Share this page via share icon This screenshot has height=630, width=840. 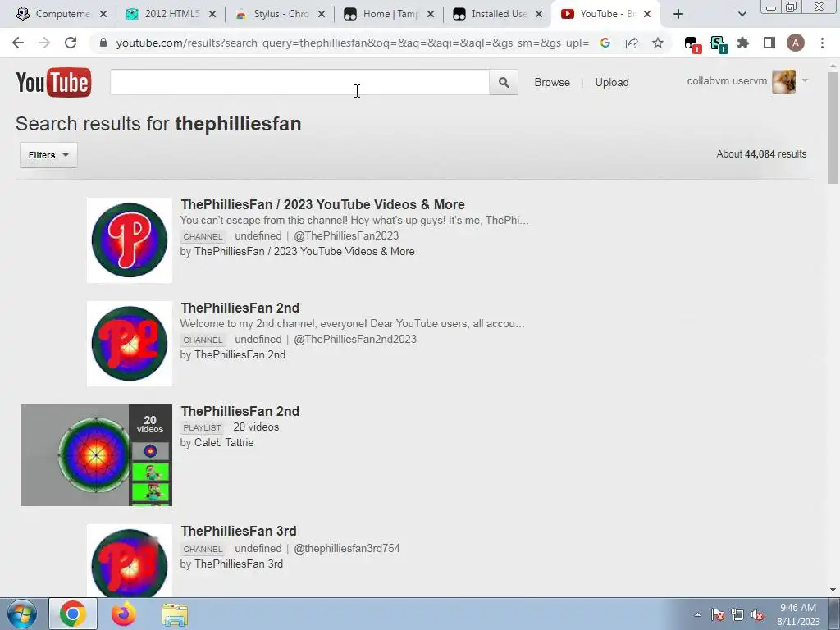point(632,43)
